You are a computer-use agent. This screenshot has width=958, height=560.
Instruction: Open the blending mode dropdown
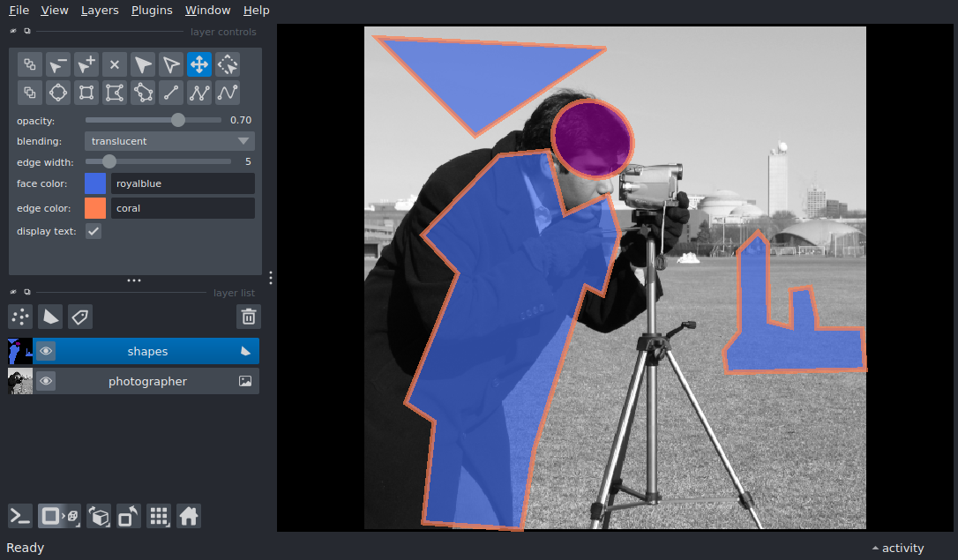(169, 141)
